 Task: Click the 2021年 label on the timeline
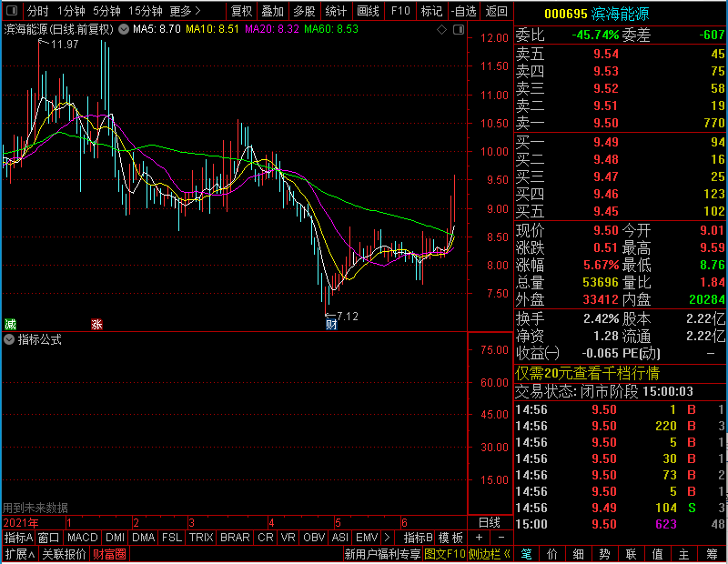pyautogui.click(x=21, y=523)
